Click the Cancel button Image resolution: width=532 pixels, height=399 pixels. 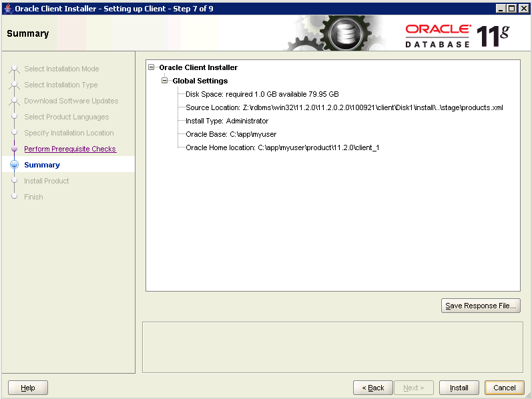(x=504, y=388)
